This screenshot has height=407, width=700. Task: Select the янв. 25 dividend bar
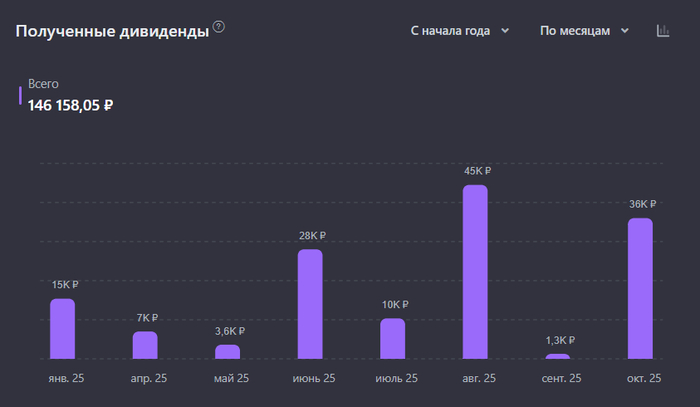point(63,328)
